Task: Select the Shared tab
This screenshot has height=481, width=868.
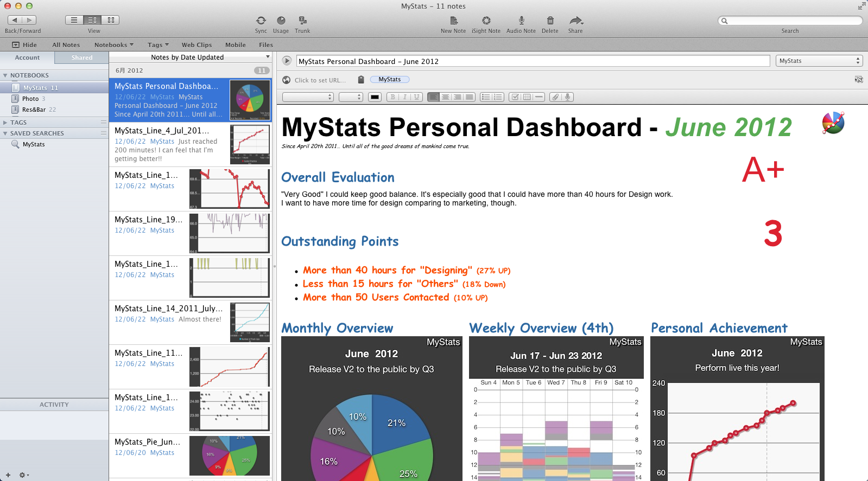Action: 82,57
